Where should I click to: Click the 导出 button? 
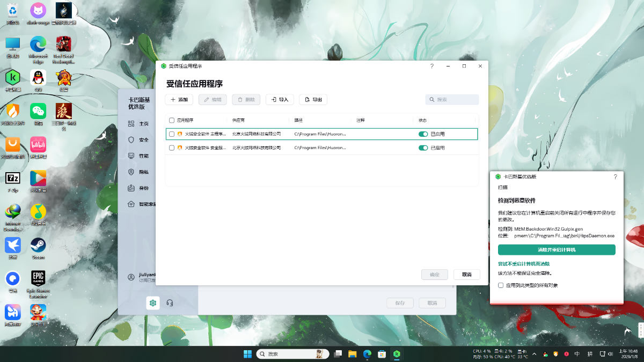[x=313, y=100]
